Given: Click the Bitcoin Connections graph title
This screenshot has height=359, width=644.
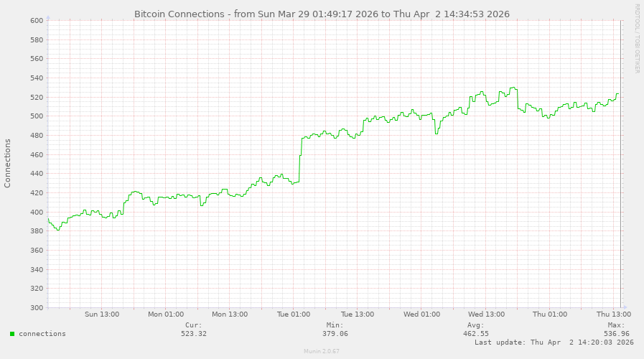Looking at the screenshot, I should pyautogui.click(x=322, y=14).
